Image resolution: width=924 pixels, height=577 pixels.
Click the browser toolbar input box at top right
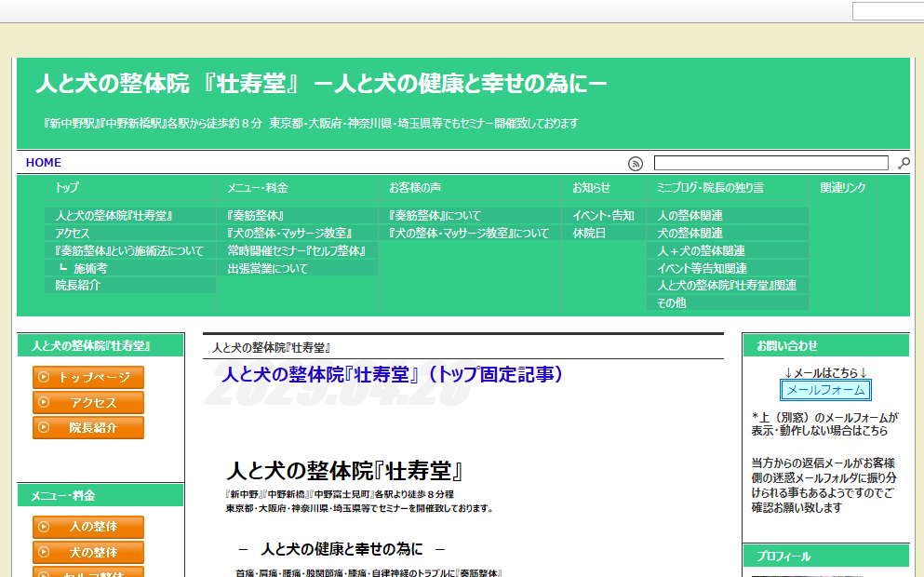pyautogui.click(x=888, y=11)
